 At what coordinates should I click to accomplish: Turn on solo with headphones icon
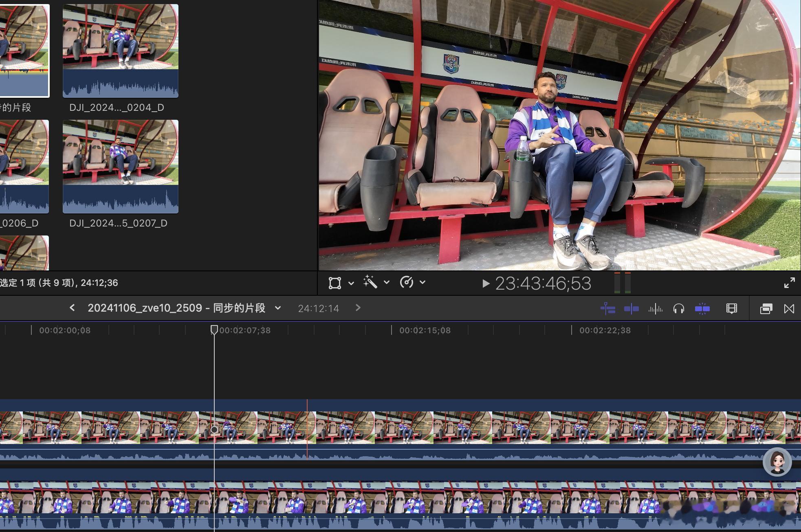[x=678, y=309]
